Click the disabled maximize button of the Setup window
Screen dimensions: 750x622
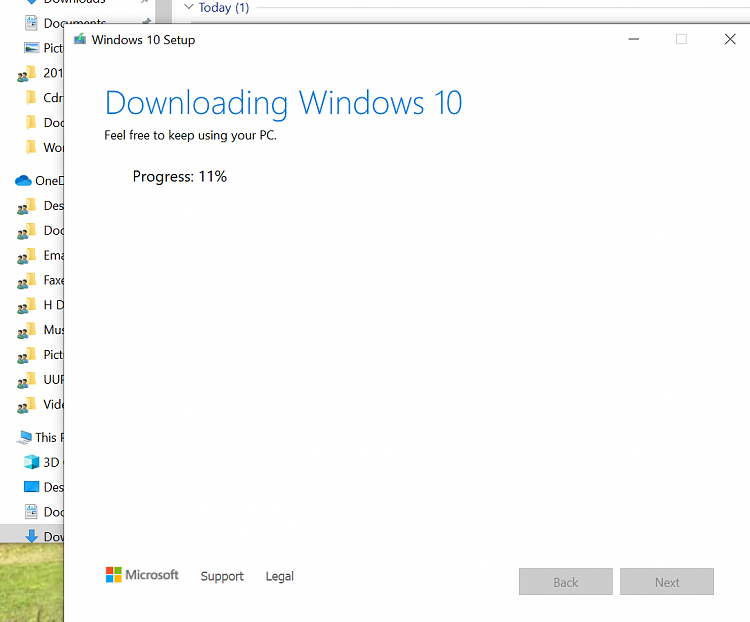click(682, 39)
